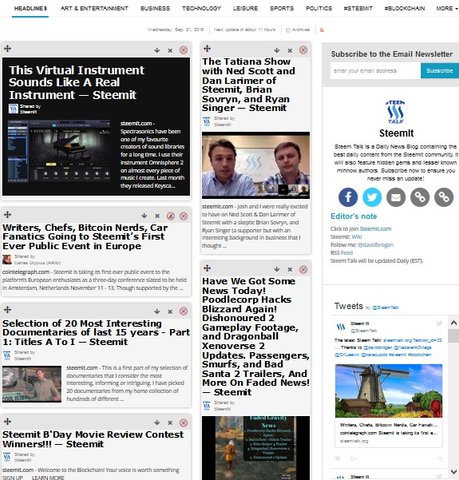
Task: Block source of Virtual Instrument article
Action: pyautogui.click(x=183, y=50)
